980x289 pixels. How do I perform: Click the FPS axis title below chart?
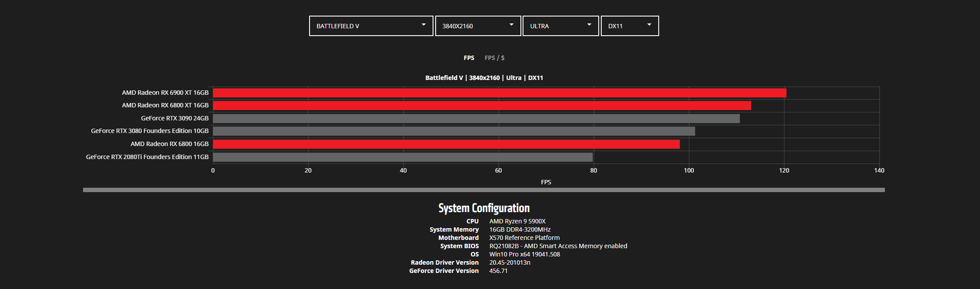tap(546, 182)
